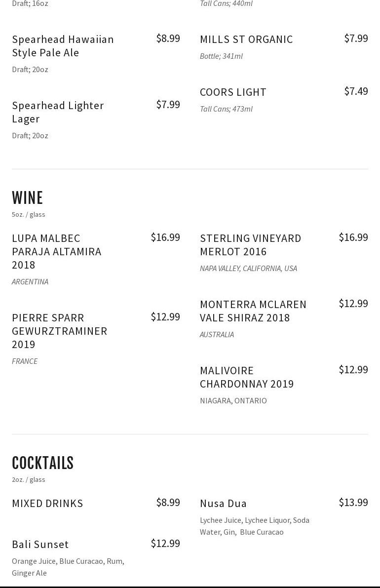Select MONTERRA MCLAREN VALE SHIRAZ 2018
380x588 pixels.
point(253,311)
